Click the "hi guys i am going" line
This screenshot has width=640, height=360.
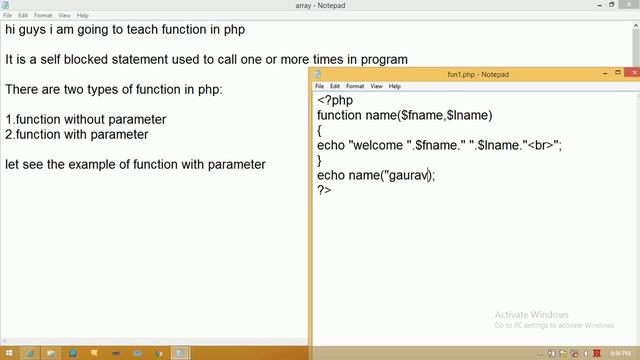point(125,29)
